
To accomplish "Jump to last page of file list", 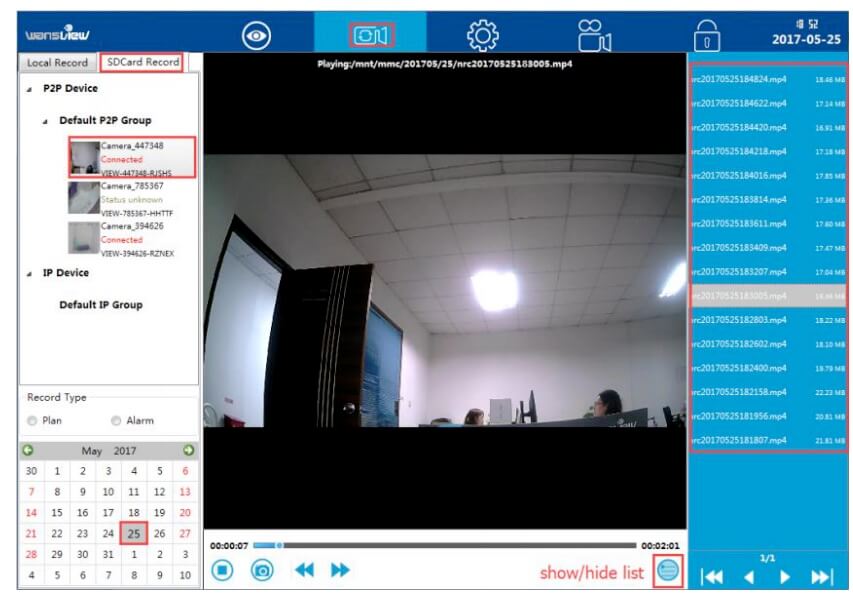I will [822, 577].
